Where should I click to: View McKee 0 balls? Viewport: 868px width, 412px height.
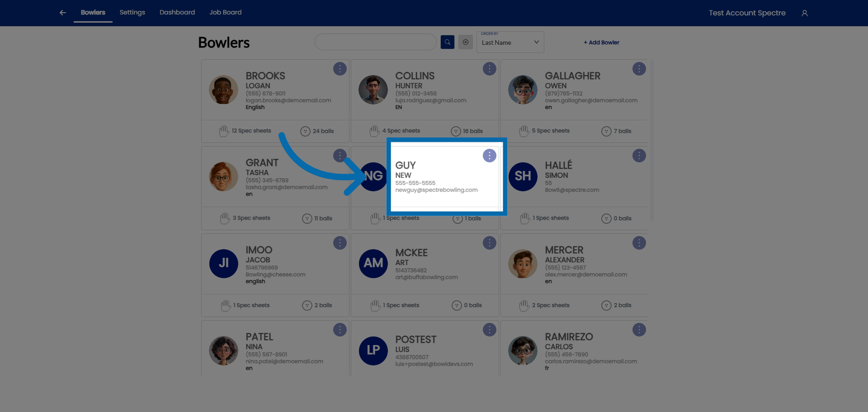coord(467,306)
